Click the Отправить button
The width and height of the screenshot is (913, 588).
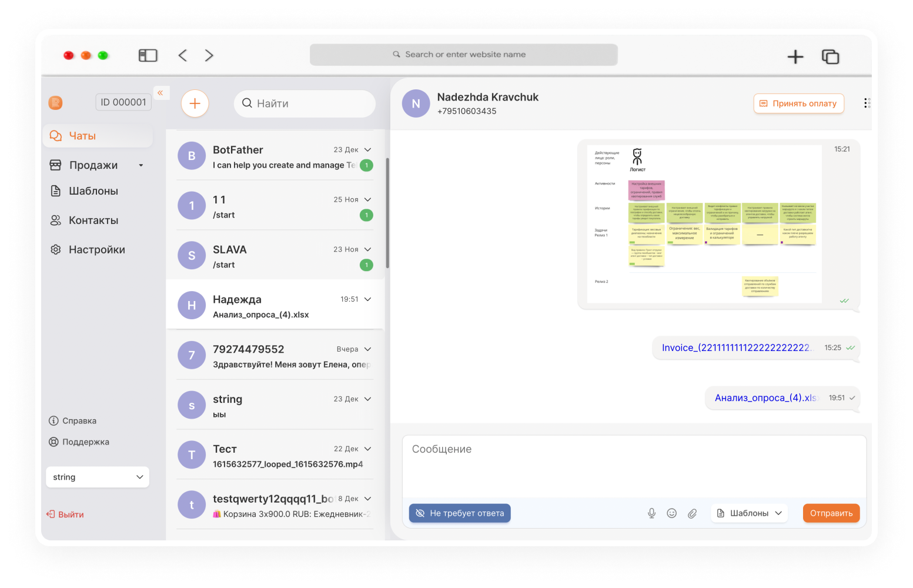coord(831,513)
